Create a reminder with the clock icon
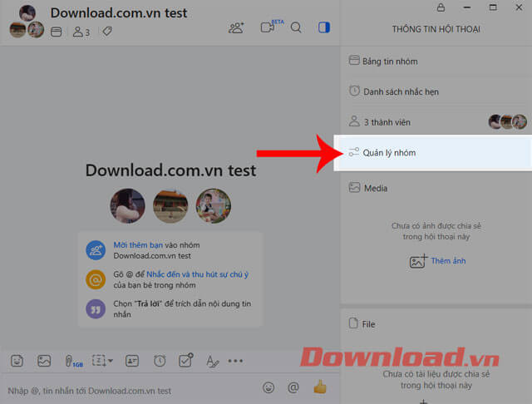 tap(160, 361)
